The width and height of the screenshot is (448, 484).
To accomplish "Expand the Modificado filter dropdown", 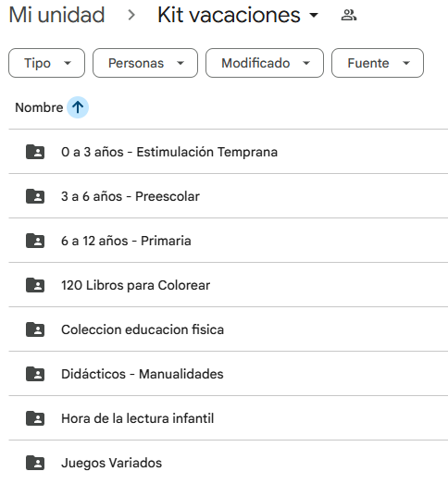I will [x=265, y=63].
